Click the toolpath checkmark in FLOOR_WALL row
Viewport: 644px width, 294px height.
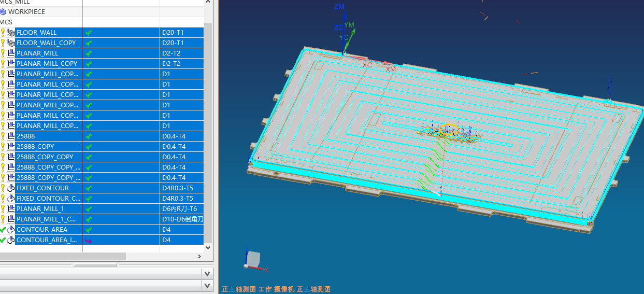tap(89, 32)
